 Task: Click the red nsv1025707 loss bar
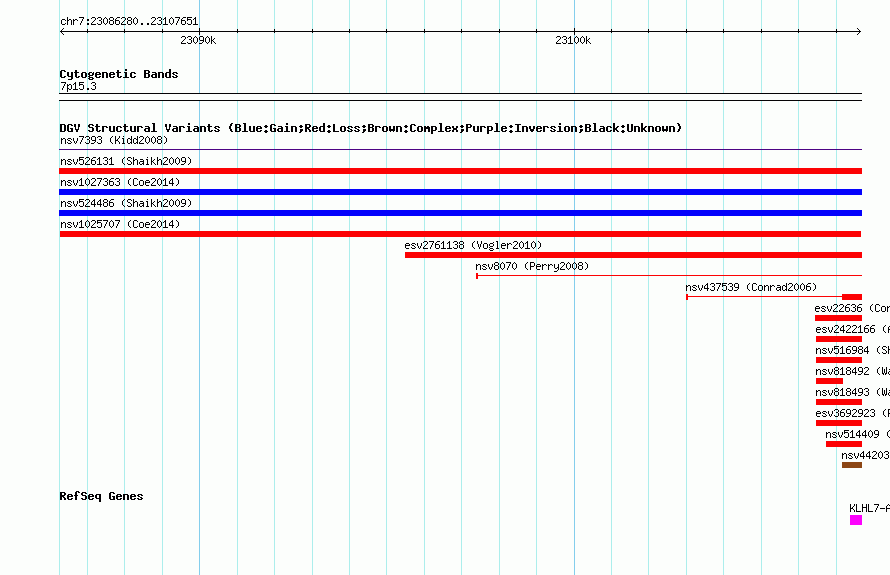coord(460,234)
